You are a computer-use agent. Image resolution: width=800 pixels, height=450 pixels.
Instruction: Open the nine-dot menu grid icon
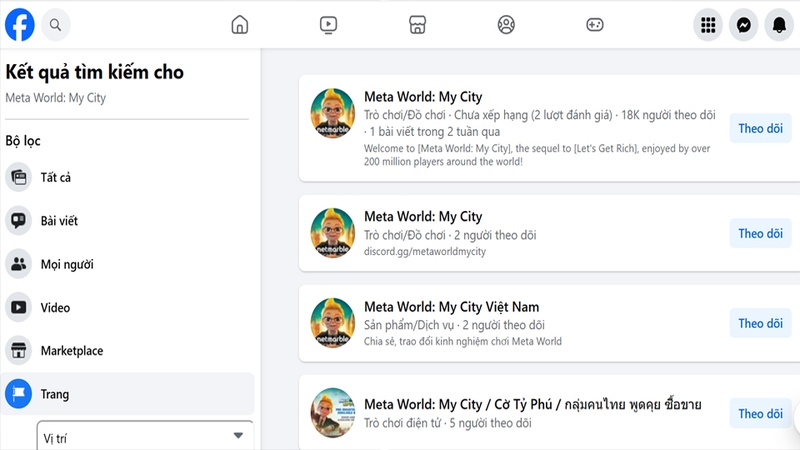tap(708, 24)
